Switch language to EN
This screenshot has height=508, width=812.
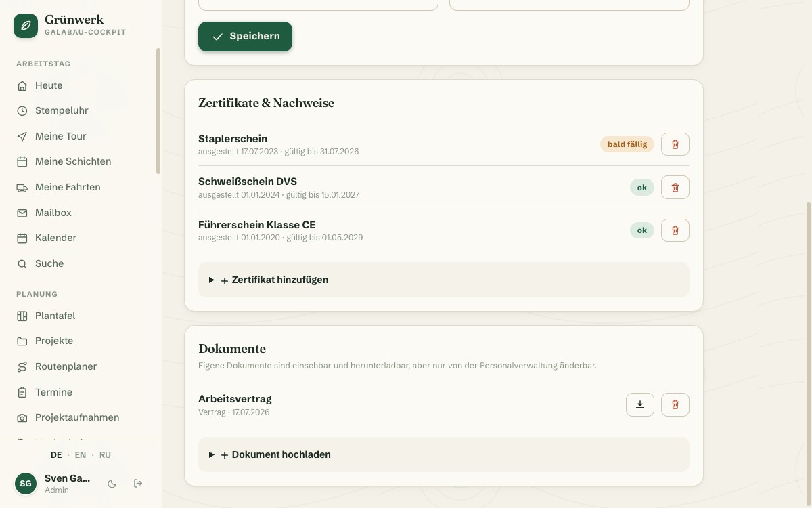[x=81, y=455]
